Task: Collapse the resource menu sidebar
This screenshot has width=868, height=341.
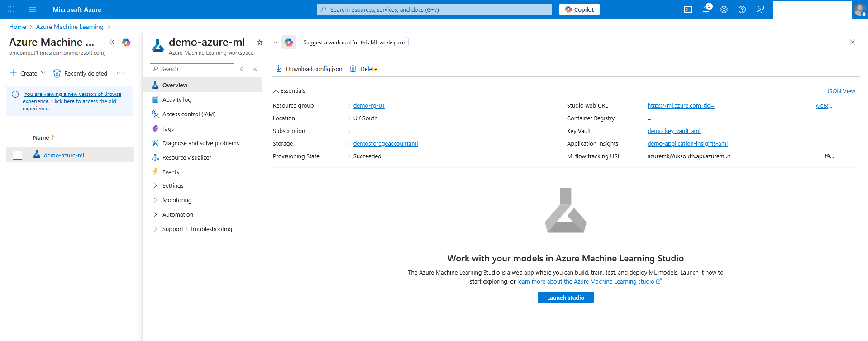Action: [x=255, y=69]
